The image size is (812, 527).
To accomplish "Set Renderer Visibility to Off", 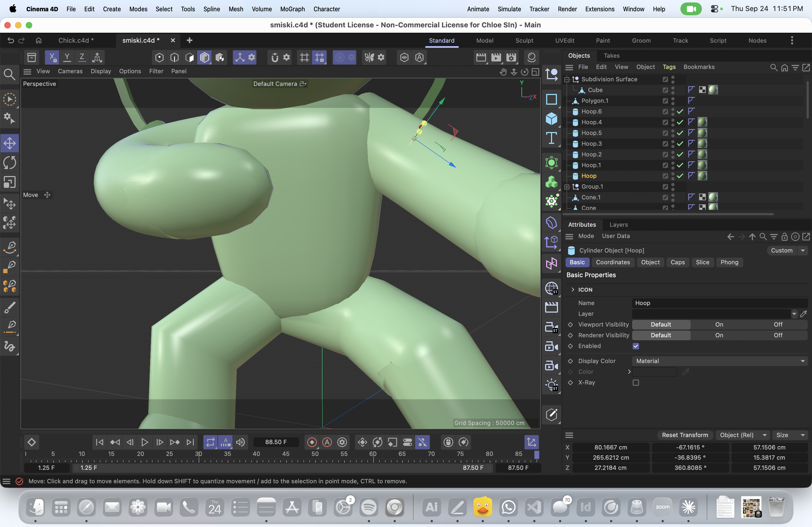I will [778, 335].
